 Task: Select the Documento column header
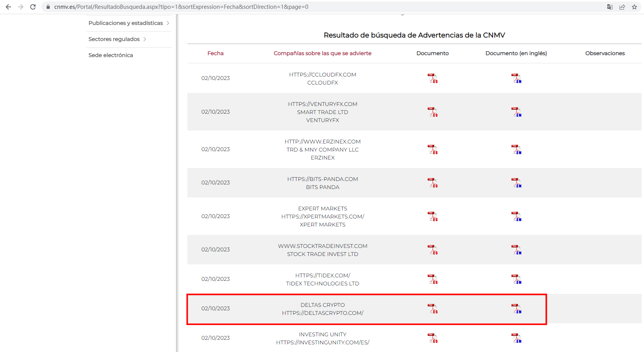coord(433,53)
